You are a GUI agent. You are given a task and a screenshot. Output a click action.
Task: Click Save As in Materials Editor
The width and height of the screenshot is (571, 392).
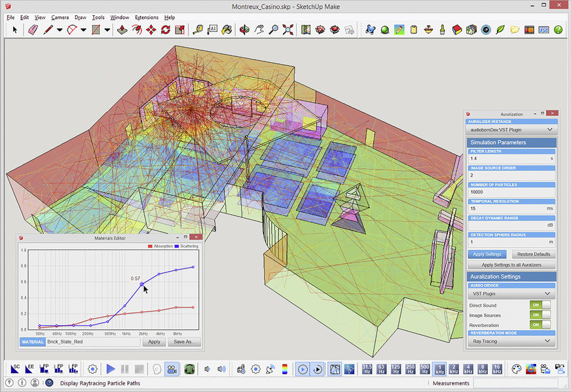(x=184, y=342)
